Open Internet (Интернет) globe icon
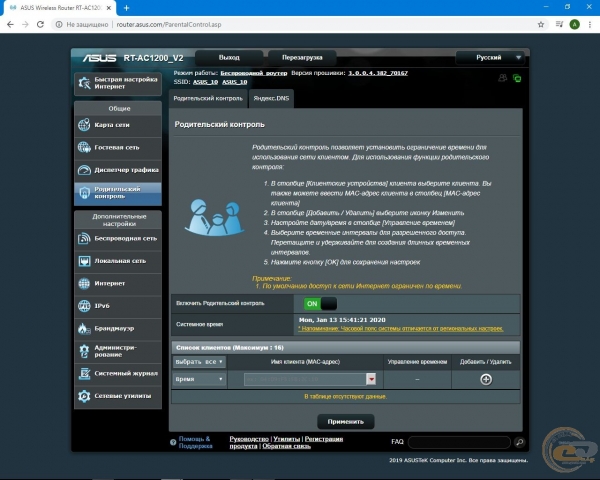This screenshot has height=480, width=600. coord(84,283)
